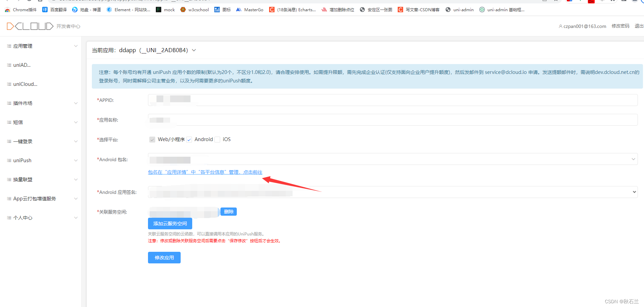Toggle the Android platform checkbox
The image size is (644, 307).
pyautogui.click(x=189, y=139)
